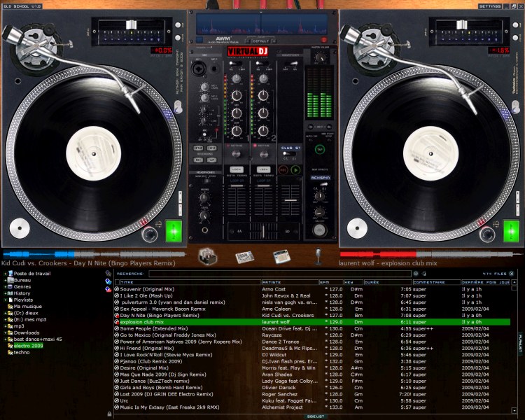Toggle channel 2 EQ/Loop switch
The image size is (525, 420).
(262, 64)
